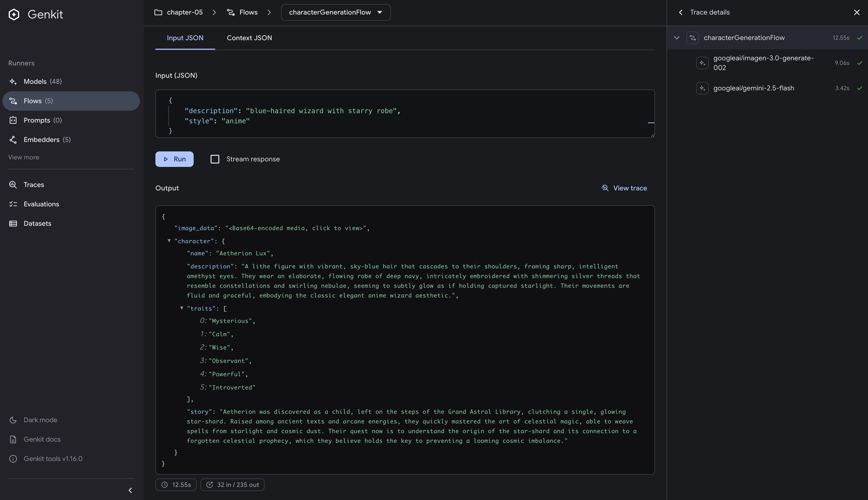
Task: Click inside the Input JSON editor
Action: click(405, 114)
